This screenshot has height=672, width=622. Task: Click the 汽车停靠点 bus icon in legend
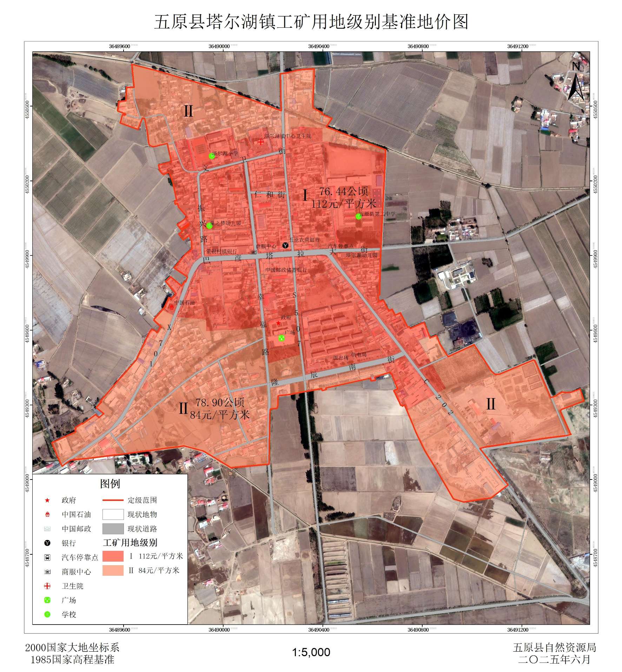point(47,557)
